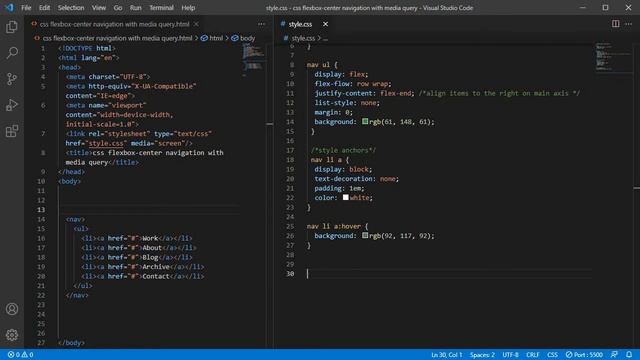Close the HTML file tab

196,24
